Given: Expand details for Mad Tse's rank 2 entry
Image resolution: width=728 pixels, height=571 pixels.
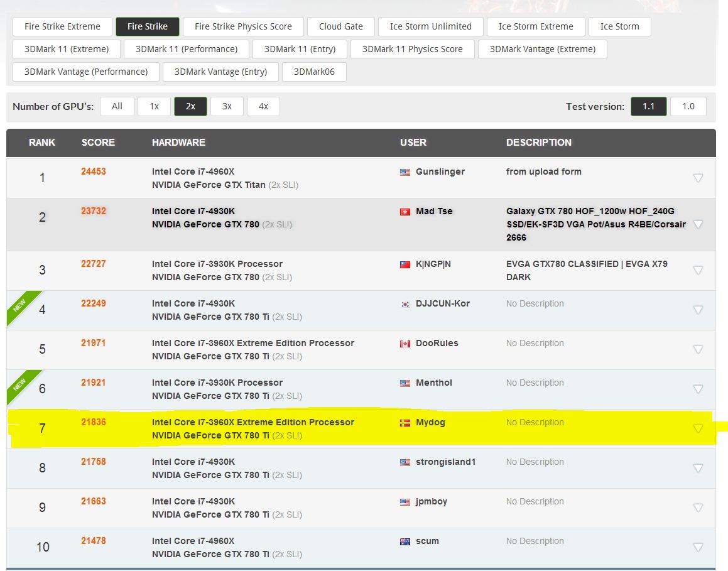Looking at the screenshot, I should click(x=698, y=224).
